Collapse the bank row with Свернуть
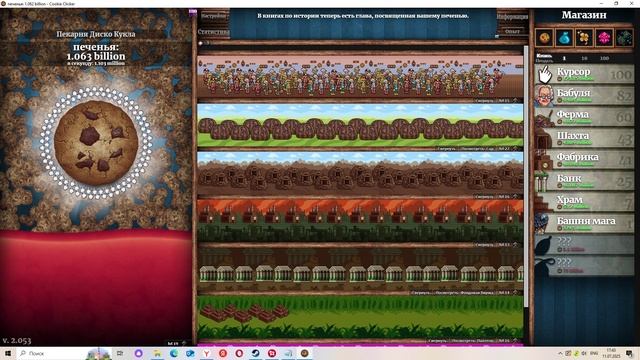Viewport: 640px width, 360px height. point(421,293)
